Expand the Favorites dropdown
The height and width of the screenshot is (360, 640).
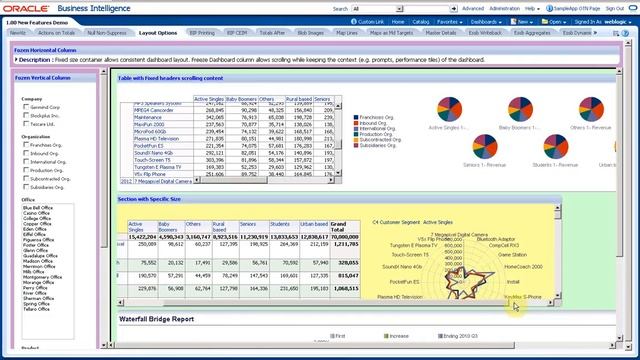pyautogui.click(x=449, y=22)
